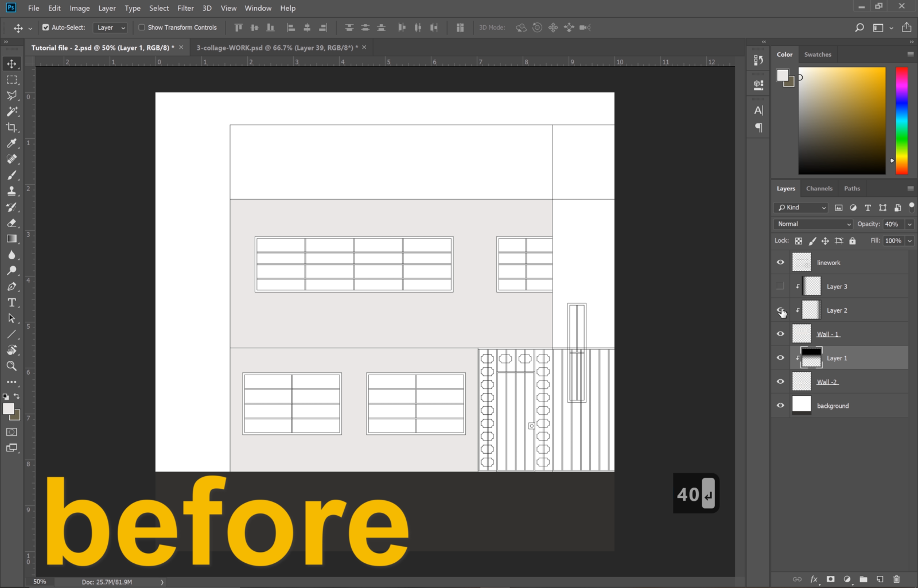Screen dimensions: 918x588
Task: Toggle the Auto-Select checkbox
Action: (x=45, y=27)
